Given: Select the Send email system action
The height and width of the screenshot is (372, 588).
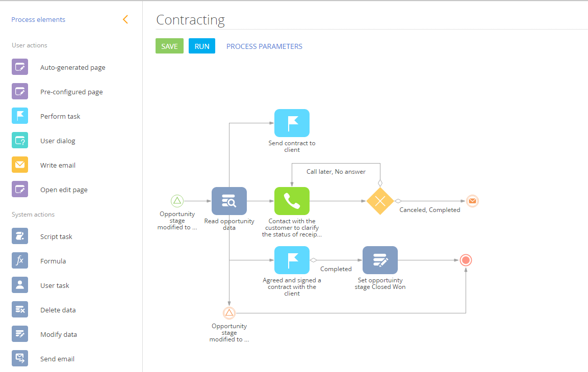Looking at the screenshot, I should (57, 358).
